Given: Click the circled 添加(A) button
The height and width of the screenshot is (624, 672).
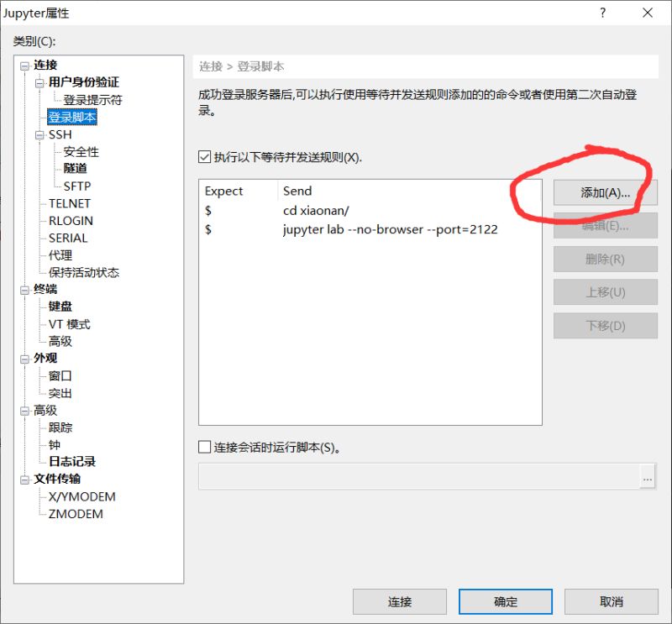Looking at the screenshot, I should (x=605, y=192).
